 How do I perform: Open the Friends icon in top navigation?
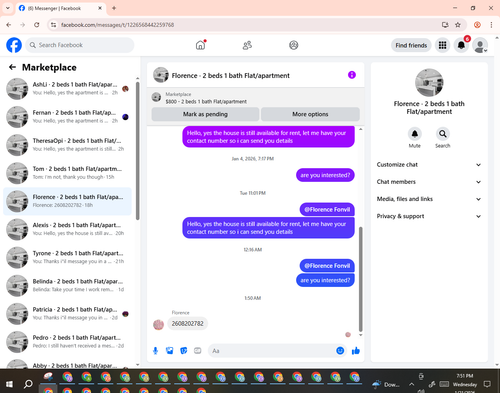click(247, 45)
